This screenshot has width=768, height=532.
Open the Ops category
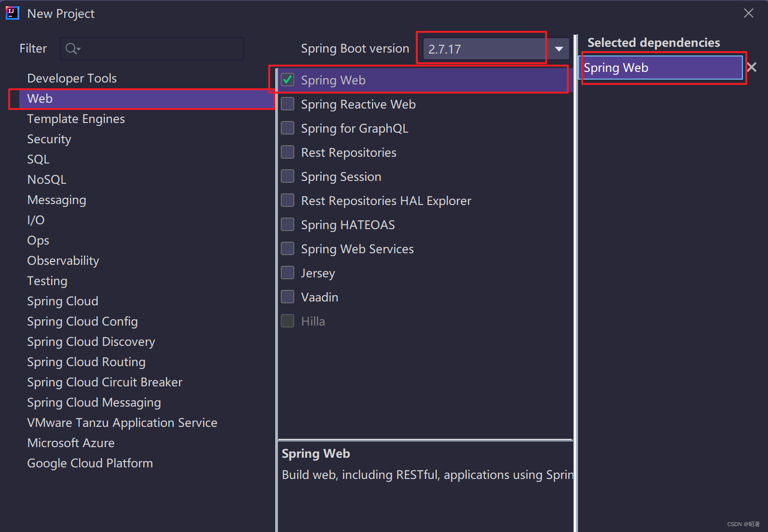pos(38,240)
